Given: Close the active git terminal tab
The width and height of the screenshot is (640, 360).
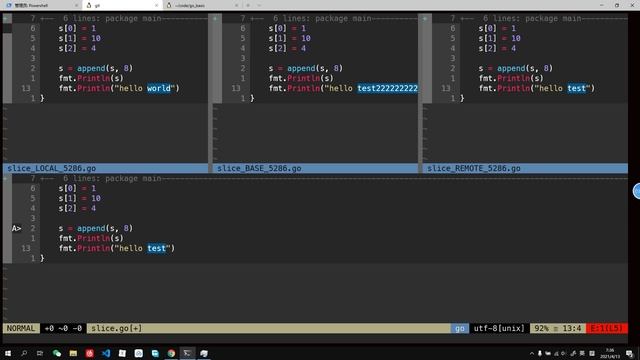Looking at the screenshot, I should (x=156, y=5).
